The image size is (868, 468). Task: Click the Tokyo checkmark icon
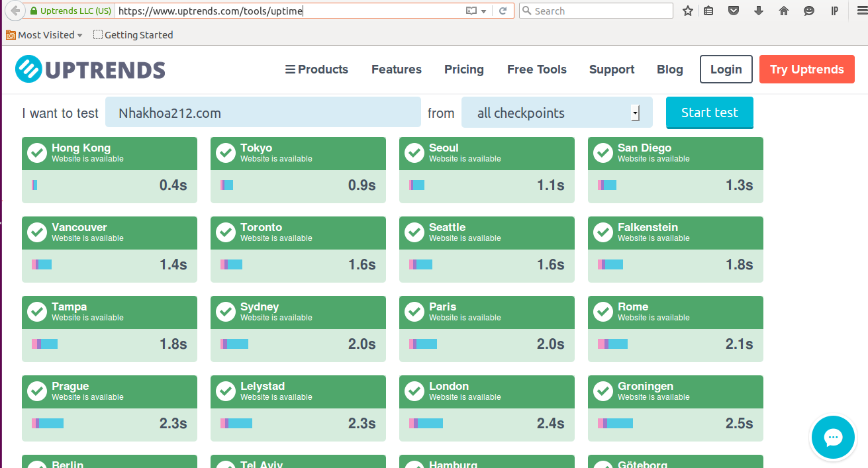tap(226, 153)
